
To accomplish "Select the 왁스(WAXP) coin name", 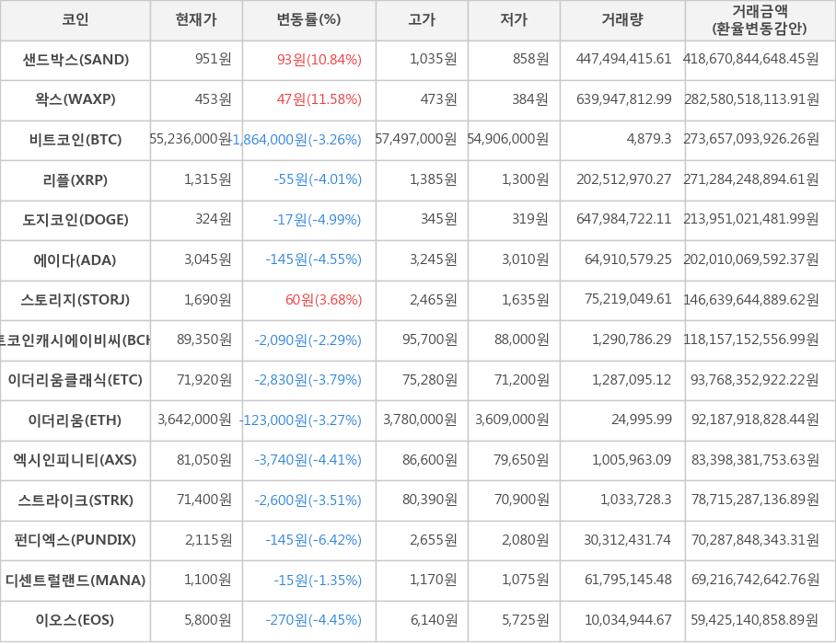I will click(75, 99).
